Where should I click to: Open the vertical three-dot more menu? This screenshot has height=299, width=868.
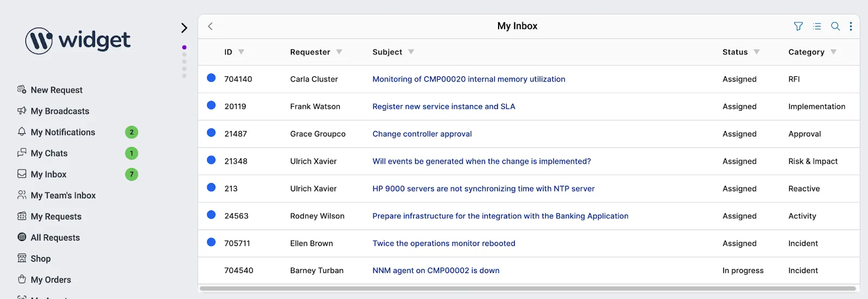click(x=851, y=26)
